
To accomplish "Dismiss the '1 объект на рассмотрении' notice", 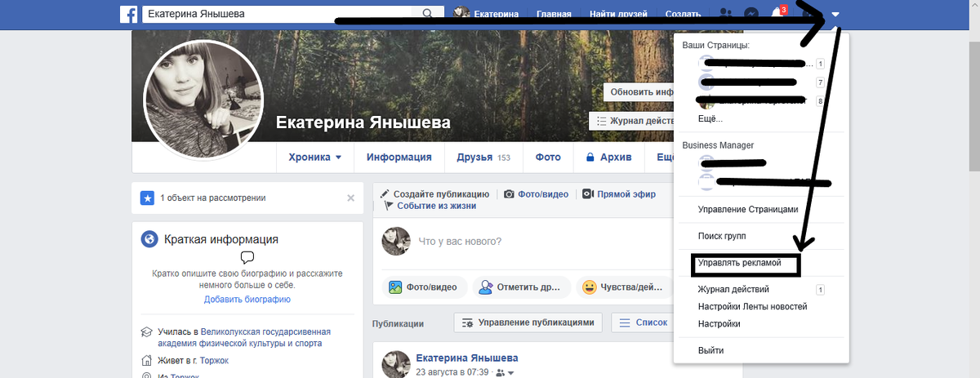I will coord(350,198).
